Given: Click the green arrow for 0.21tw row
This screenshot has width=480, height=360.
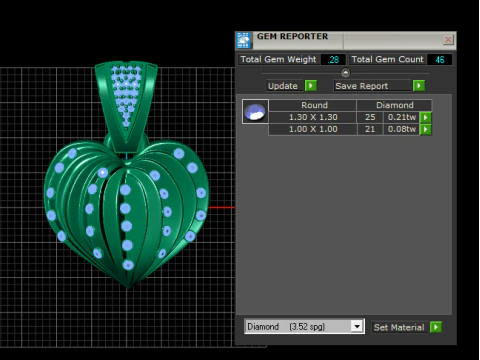Looking at the screenshot, I should (x=426, y=117).
